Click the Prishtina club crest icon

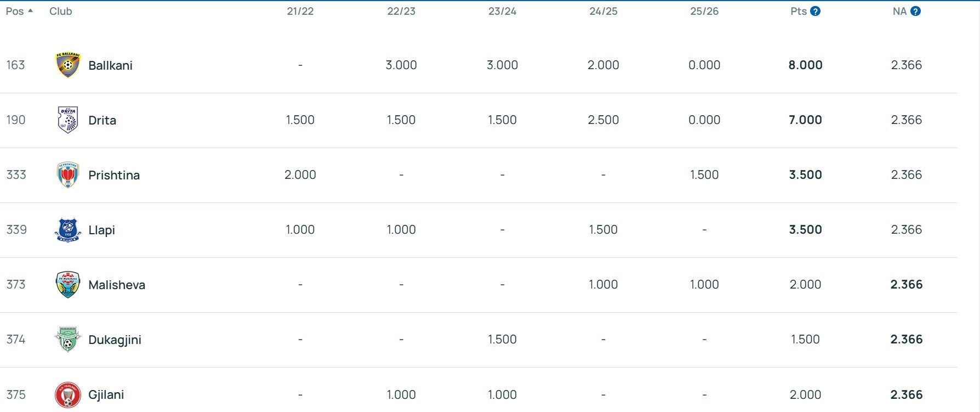click(68, 175)
